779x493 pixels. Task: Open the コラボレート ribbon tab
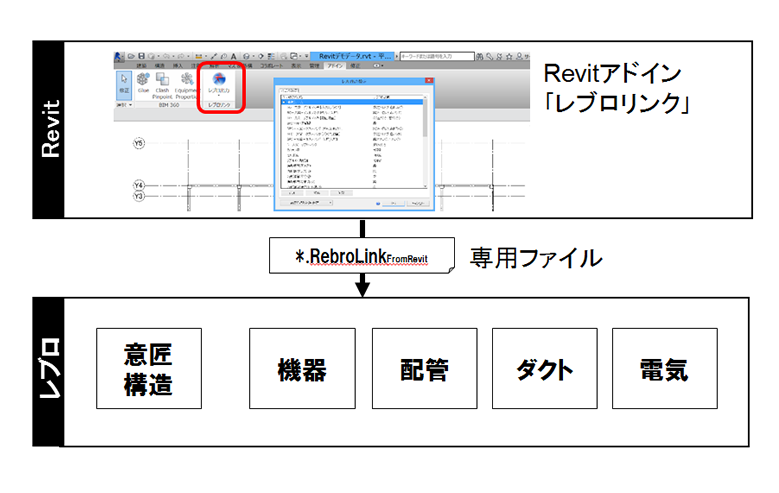click(x=271, y=66)
